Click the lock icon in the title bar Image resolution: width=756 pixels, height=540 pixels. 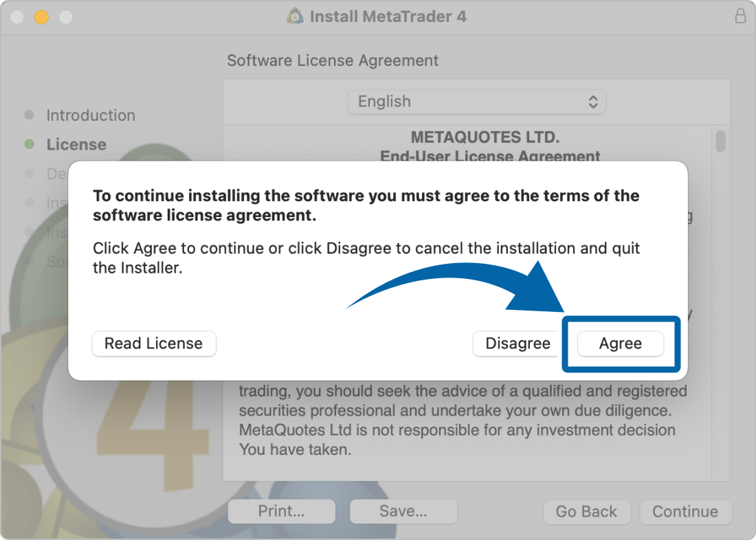(740, 16)
